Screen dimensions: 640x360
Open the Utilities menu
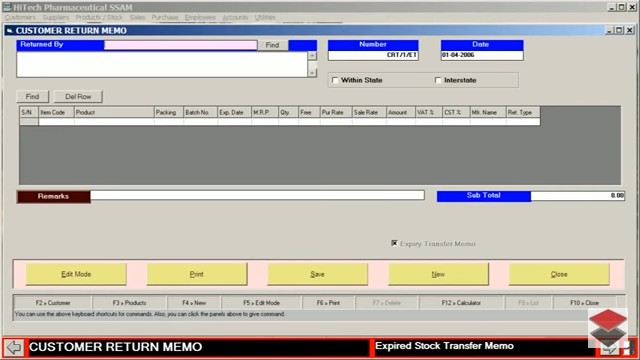pos(265,17)
